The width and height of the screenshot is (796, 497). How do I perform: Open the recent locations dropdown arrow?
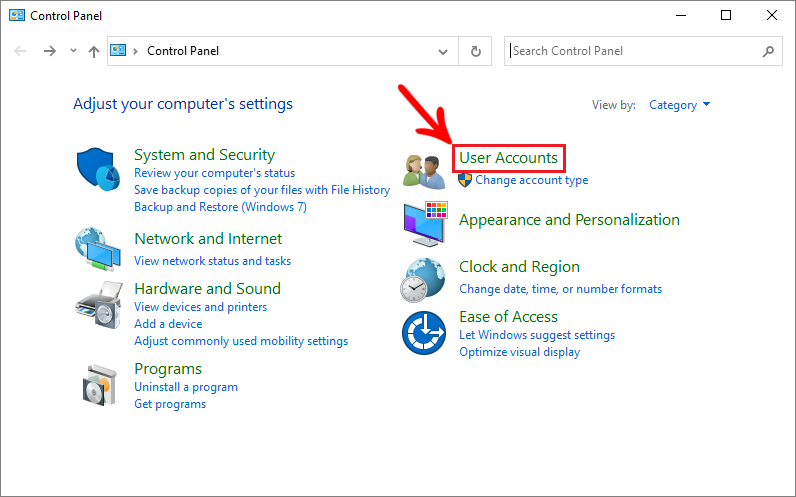point(74,50)
